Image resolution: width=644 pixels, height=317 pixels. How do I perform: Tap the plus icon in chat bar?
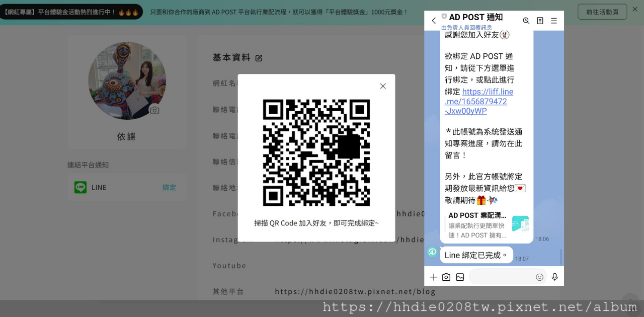[433, 277]
